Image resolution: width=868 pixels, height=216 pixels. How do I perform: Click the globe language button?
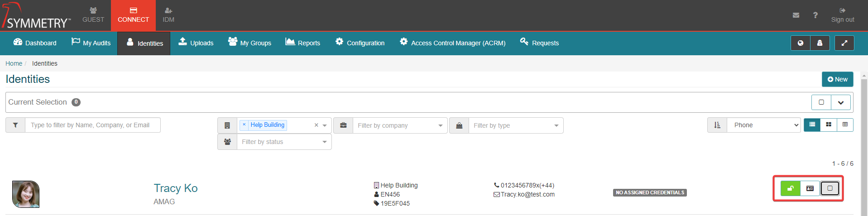coord(801,43)
